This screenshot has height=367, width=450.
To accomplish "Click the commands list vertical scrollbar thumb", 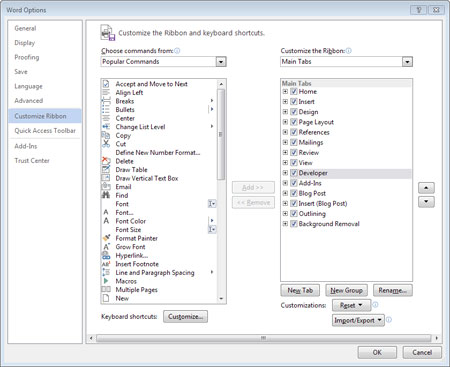I will pos(221,134).
